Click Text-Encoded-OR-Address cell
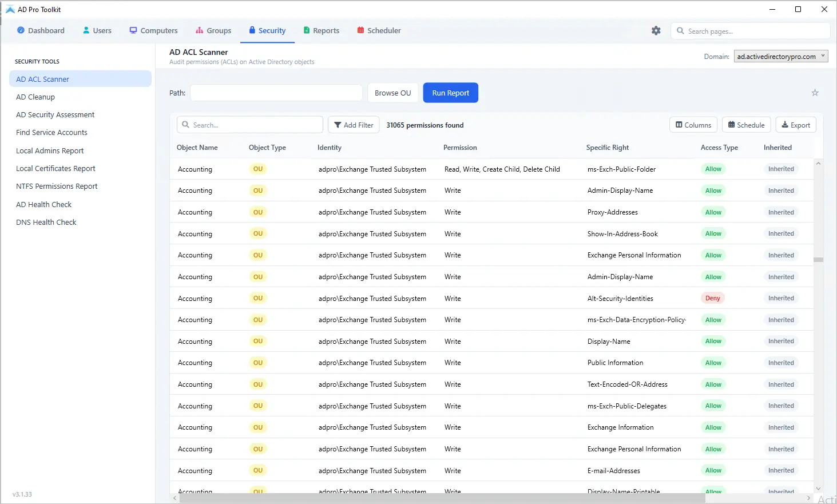 [628, 384]
